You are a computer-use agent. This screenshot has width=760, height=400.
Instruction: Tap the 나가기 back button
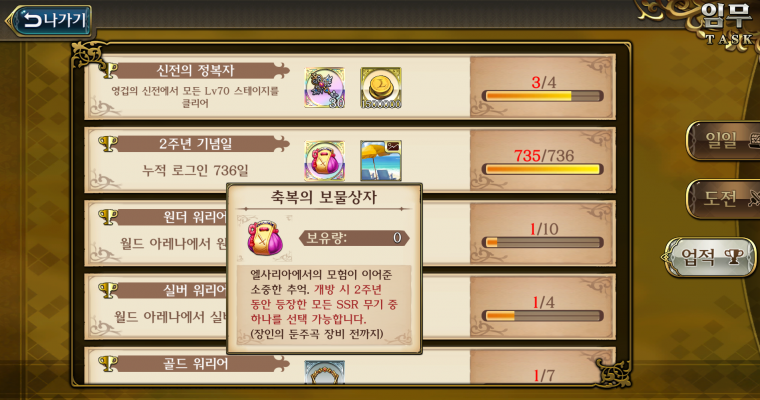[x=49, y=21]
